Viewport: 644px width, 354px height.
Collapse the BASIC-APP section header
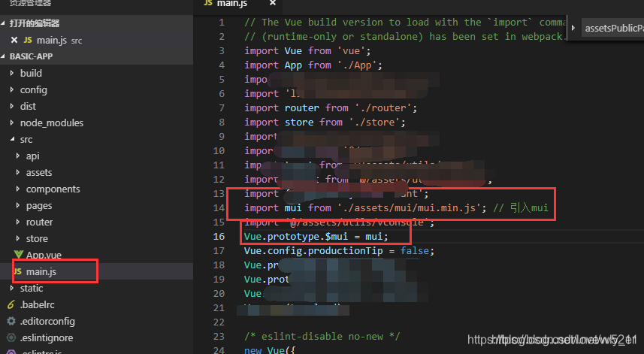[96, 56]
